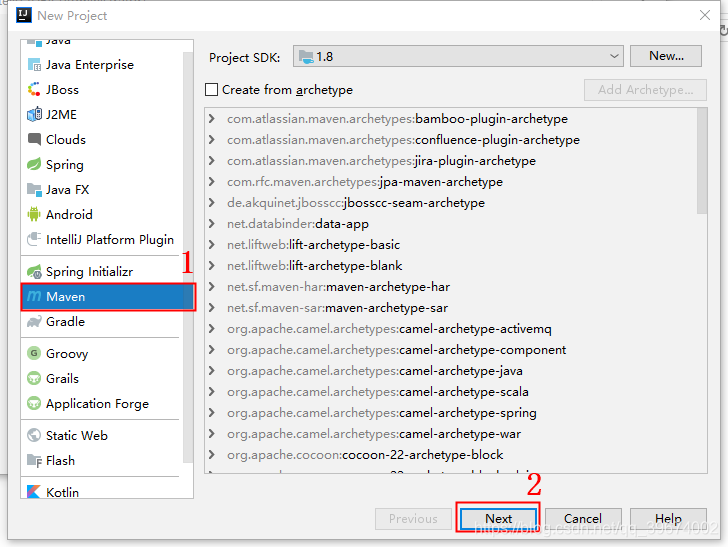Select the Flash folder icon
728x547 pixels.
34,461
